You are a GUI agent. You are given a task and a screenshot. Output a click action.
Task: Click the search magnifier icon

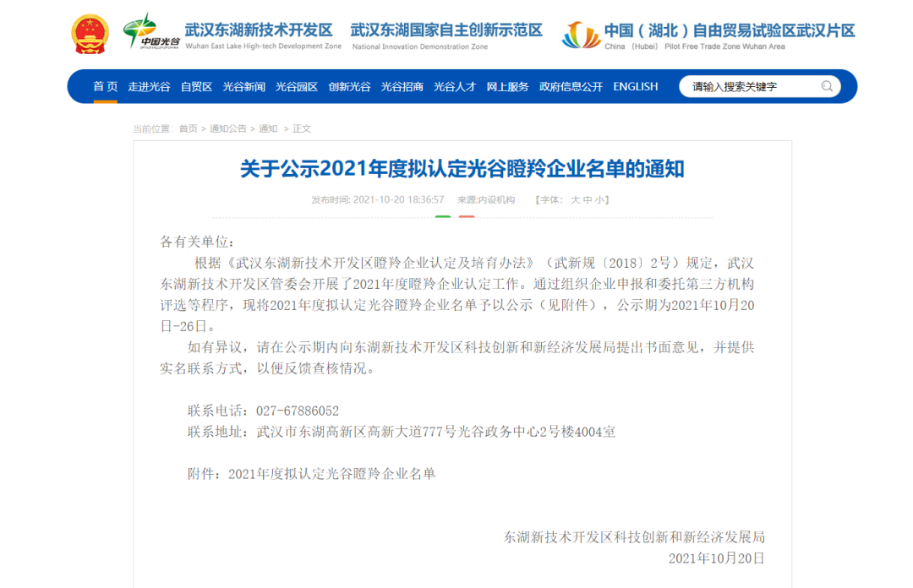tap(826, 87)
